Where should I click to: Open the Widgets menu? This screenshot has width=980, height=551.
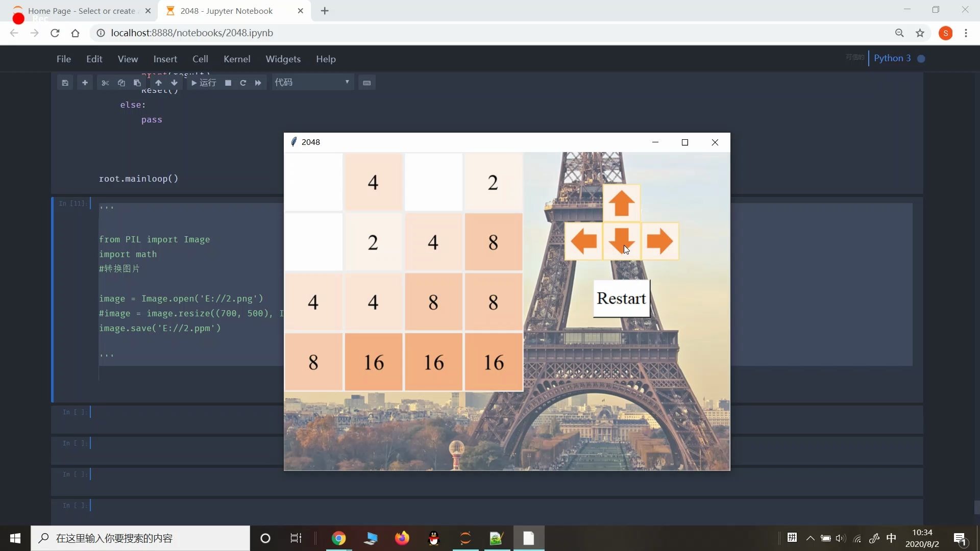283,59
